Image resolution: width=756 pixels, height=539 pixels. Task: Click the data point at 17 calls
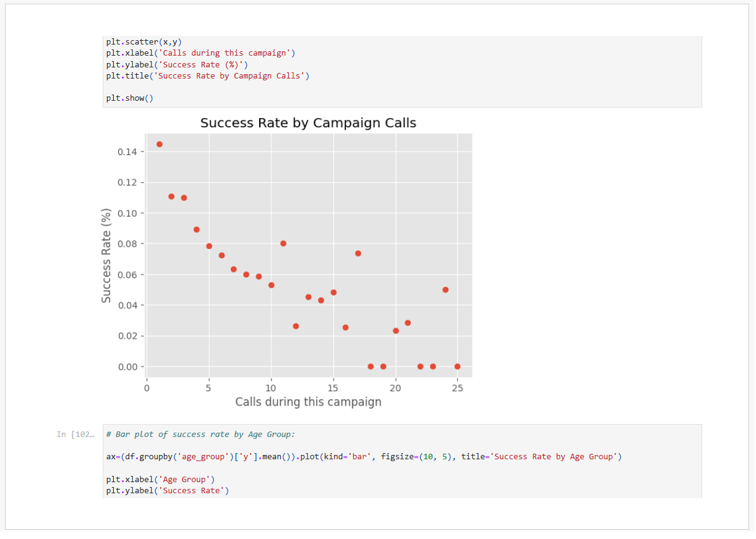[358, 253]
